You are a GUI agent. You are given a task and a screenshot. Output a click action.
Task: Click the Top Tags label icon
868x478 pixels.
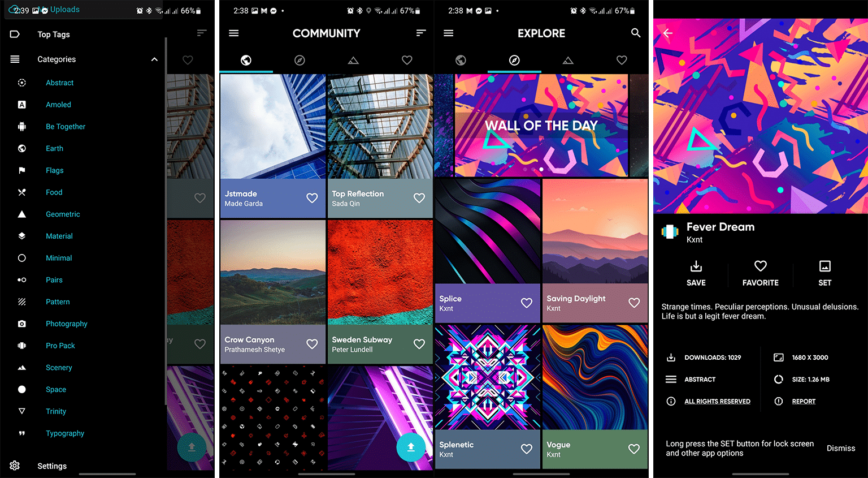(15, 35)
